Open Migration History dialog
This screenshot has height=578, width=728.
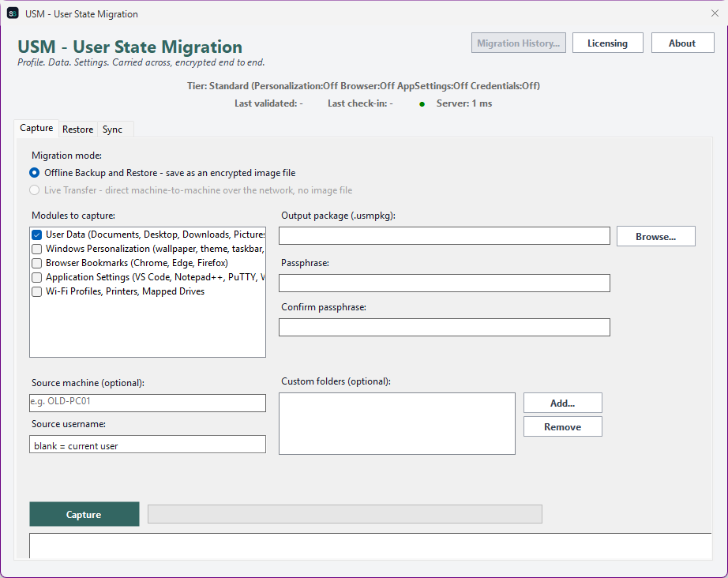tap(518, 43)
